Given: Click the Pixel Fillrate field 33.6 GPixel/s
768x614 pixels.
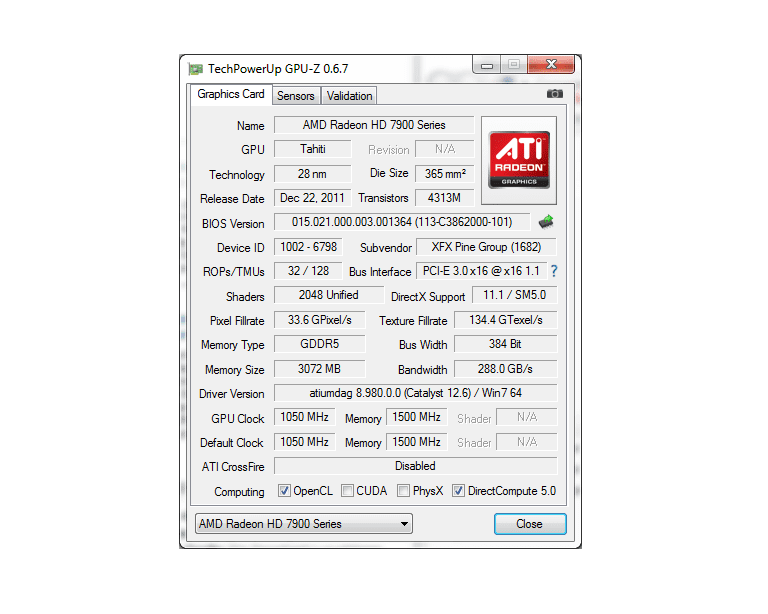Looking at the screenshot, I should tap(319, 320).
